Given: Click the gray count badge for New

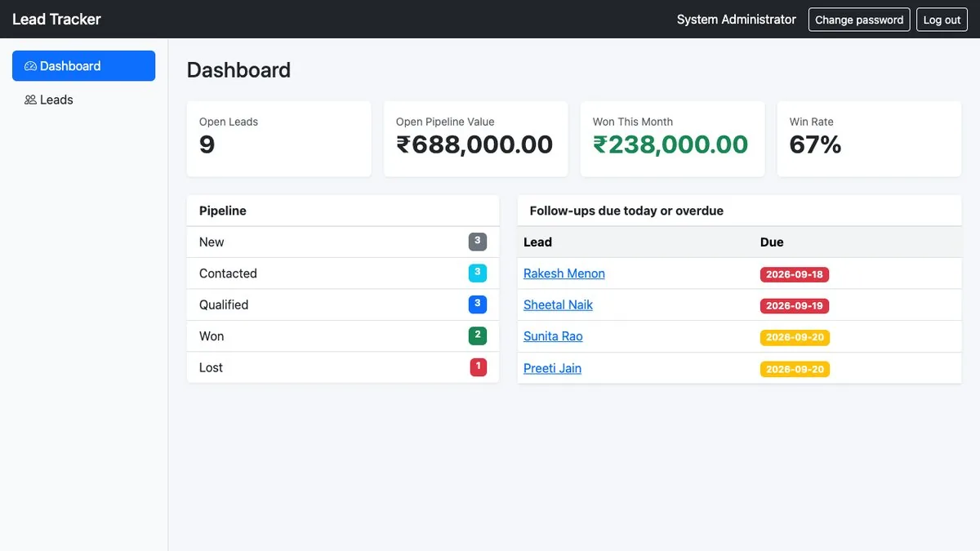Looking at the screenshot, I should [478, 242].
